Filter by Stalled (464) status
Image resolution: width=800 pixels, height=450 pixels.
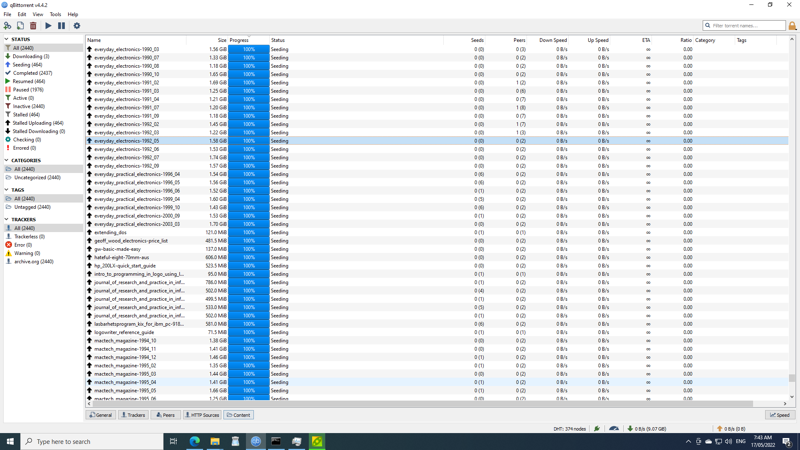[x=26, y=115]
